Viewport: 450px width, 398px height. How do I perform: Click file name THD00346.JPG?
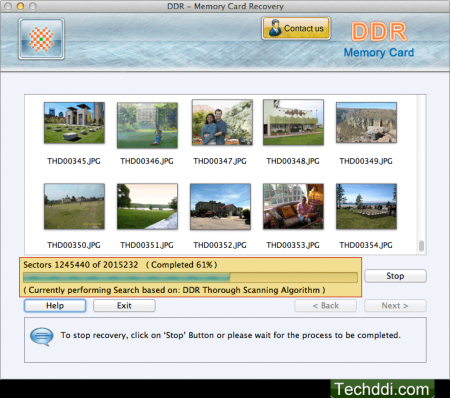[x=147, y=161]
